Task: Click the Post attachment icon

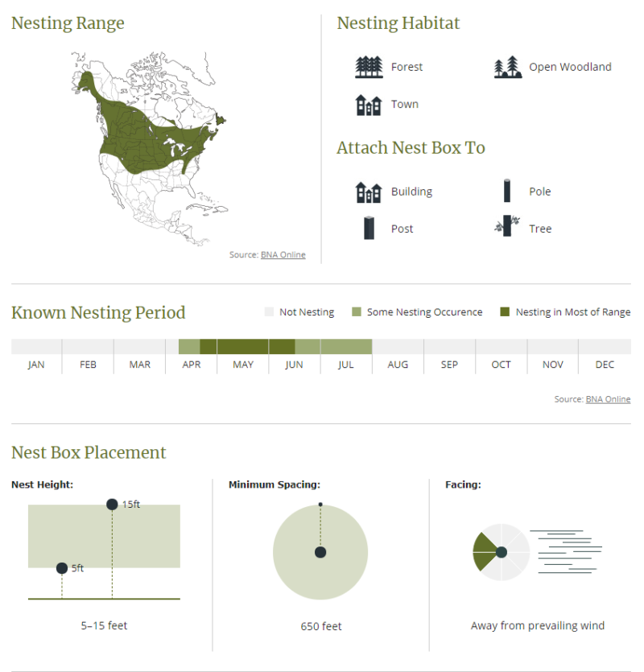Action: pos(369,228)
